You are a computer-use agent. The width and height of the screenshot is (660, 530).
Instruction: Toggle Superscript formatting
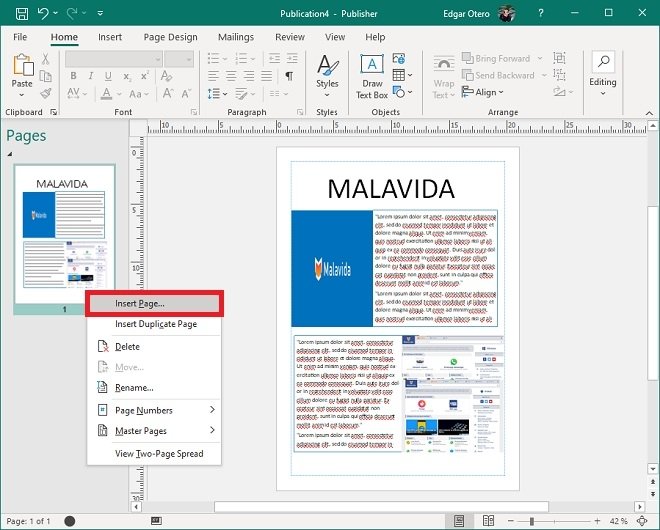[144, 76]
